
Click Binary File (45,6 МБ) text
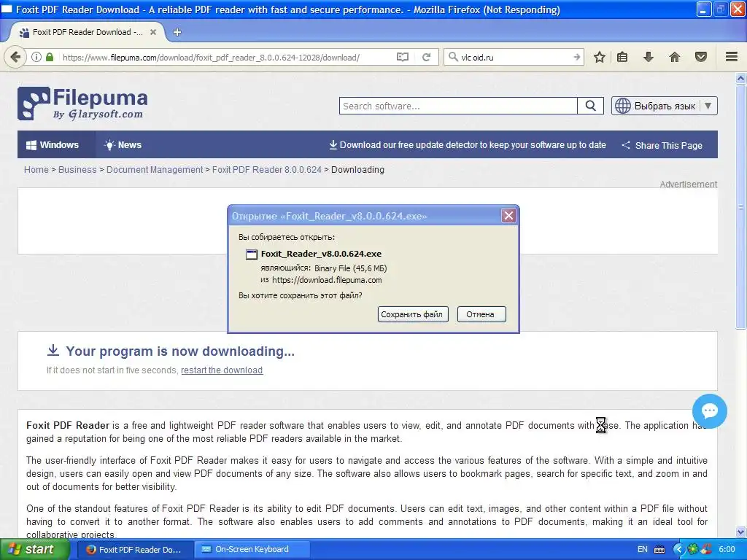[x=351, y=268]
